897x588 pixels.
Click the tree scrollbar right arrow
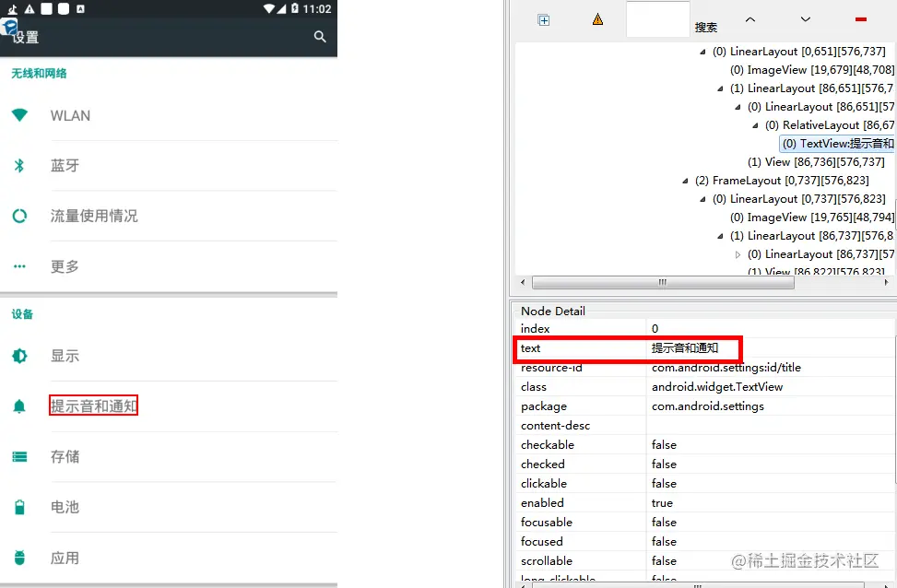886,283
